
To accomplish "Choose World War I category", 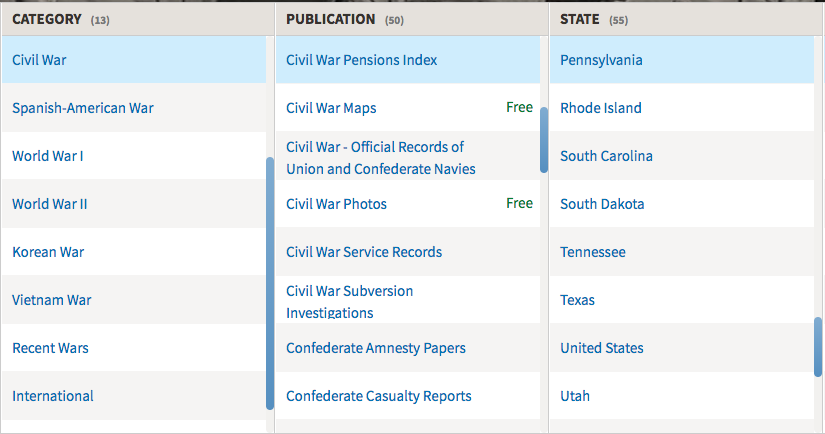I will 134,156.
